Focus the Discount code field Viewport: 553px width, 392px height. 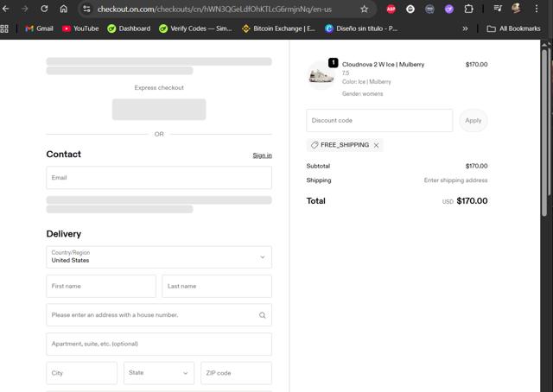379,121
